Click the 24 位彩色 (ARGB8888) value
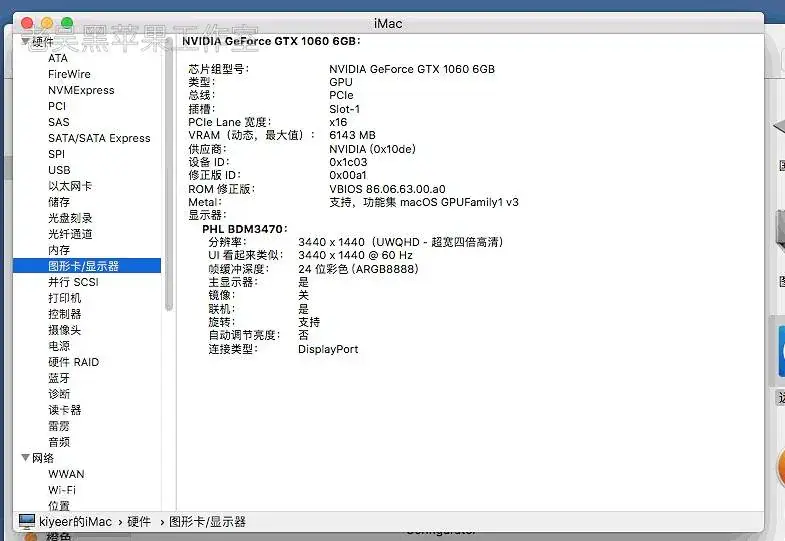Screen dimensions: 785x541 click(x=358, y=269)
